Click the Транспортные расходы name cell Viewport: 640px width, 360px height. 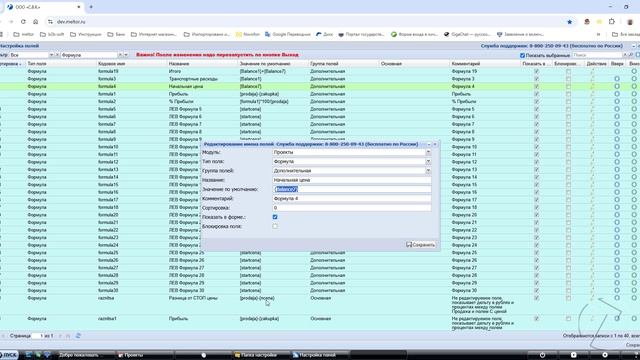pyautogui.click(x=193, y=79)
